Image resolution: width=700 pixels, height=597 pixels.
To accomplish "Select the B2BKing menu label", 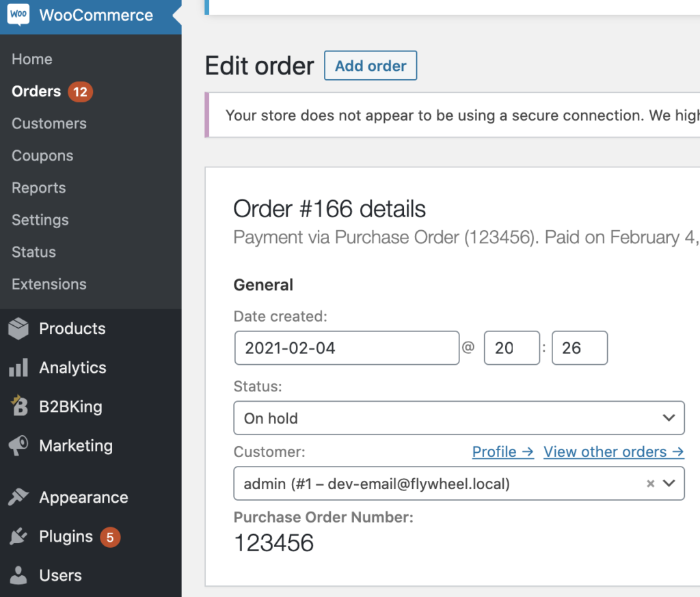I will [x=71, y=406].
